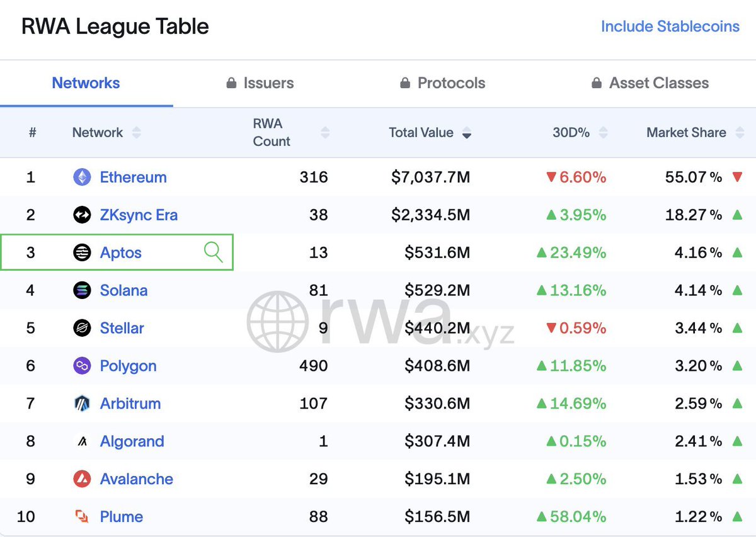The image size is (756, 537).
Task: Click the $531.6M total value cell
Action: (437, 253)
